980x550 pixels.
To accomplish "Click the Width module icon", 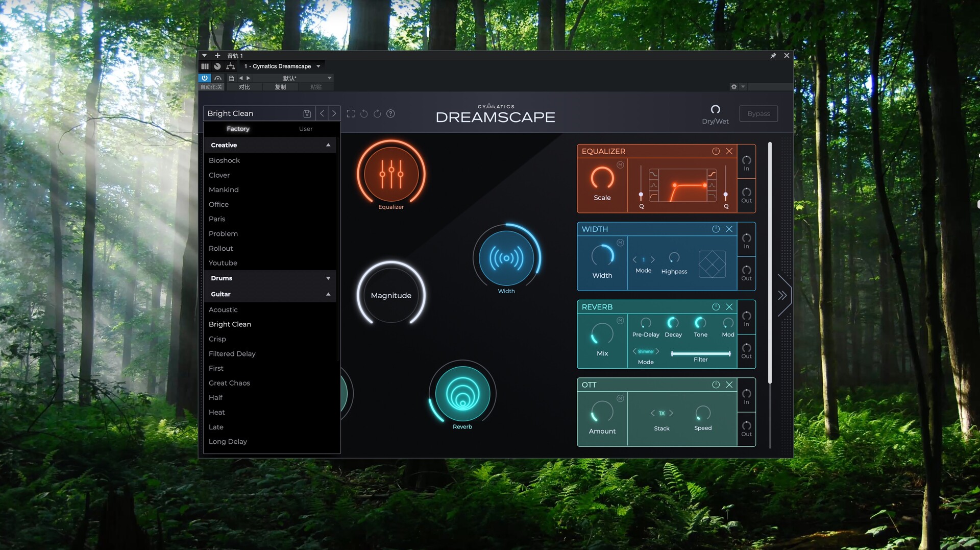I will [506, 258].
